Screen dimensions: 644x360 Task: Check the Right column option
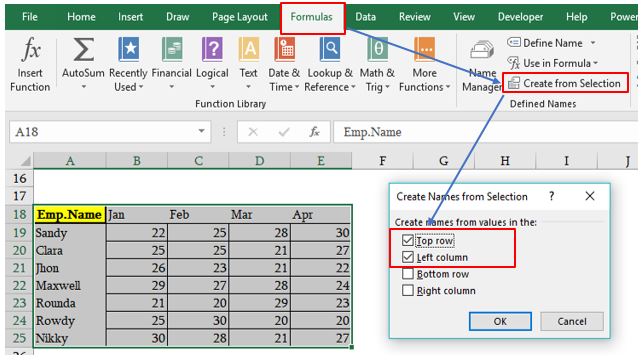click(x=408, y=291)
